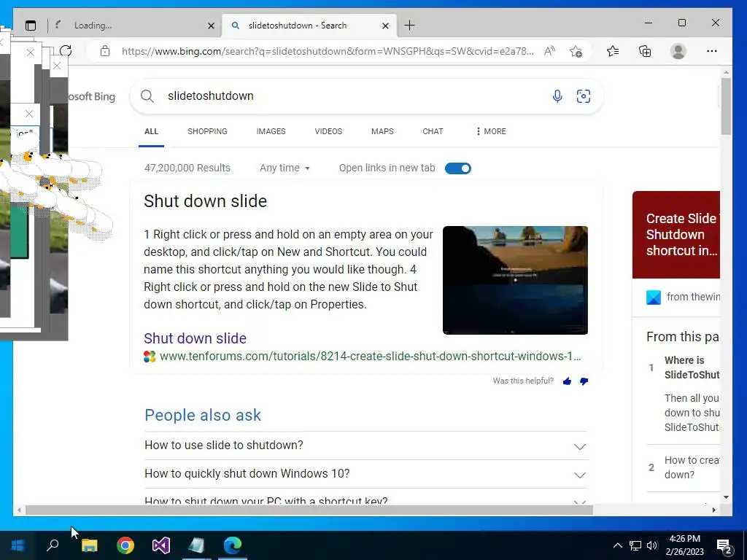Refresh the current page
Image resolution: width=747 pixels, height=560 pixels.
click(66, 51)
